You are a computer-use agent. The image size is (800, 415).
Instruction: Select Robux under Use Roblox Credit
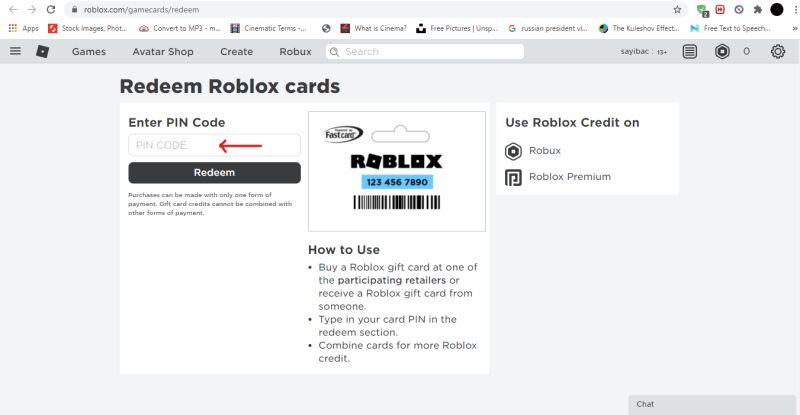pyautogui.click(x=545, y=151)
